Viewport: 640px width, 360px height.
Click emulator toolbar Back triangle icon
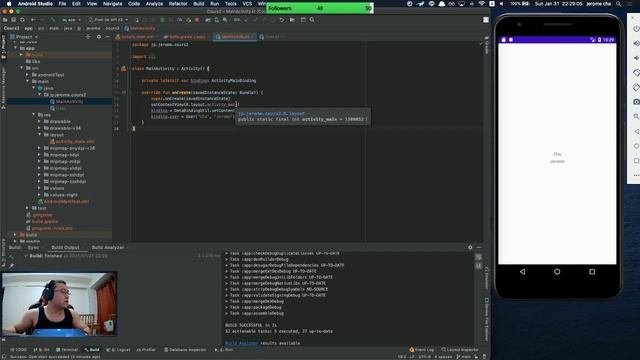[636, 131]
